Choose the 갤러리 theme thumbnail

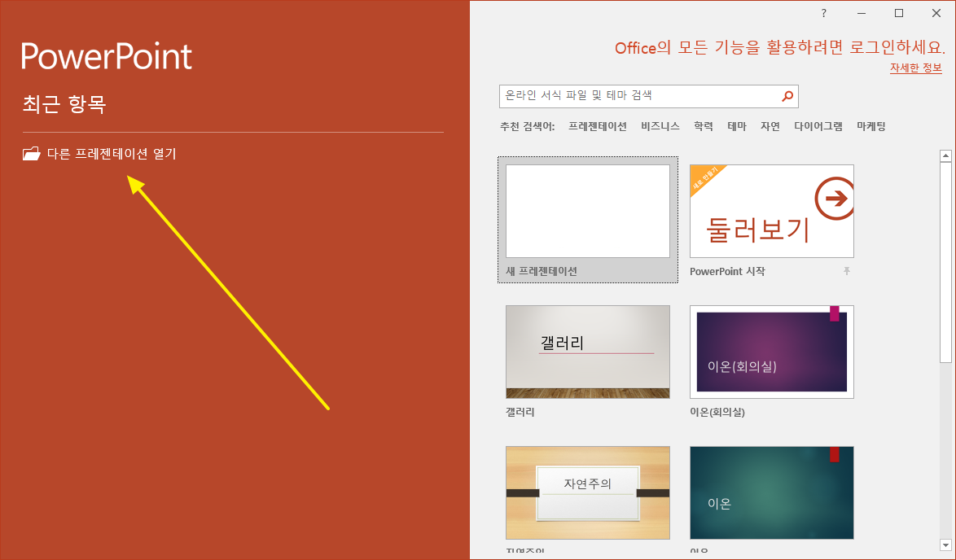588,352
